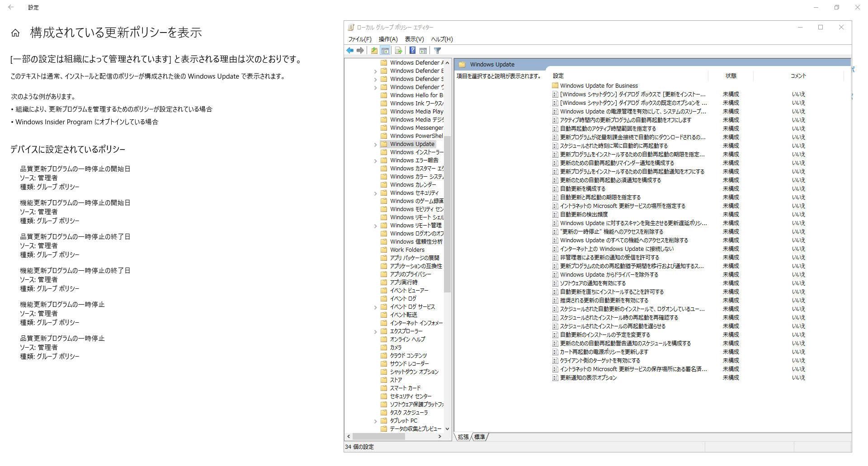The image size is (868, 466).
Task: Expand the Windows セキュリティ tree node
Action: [x=375, y=193]
